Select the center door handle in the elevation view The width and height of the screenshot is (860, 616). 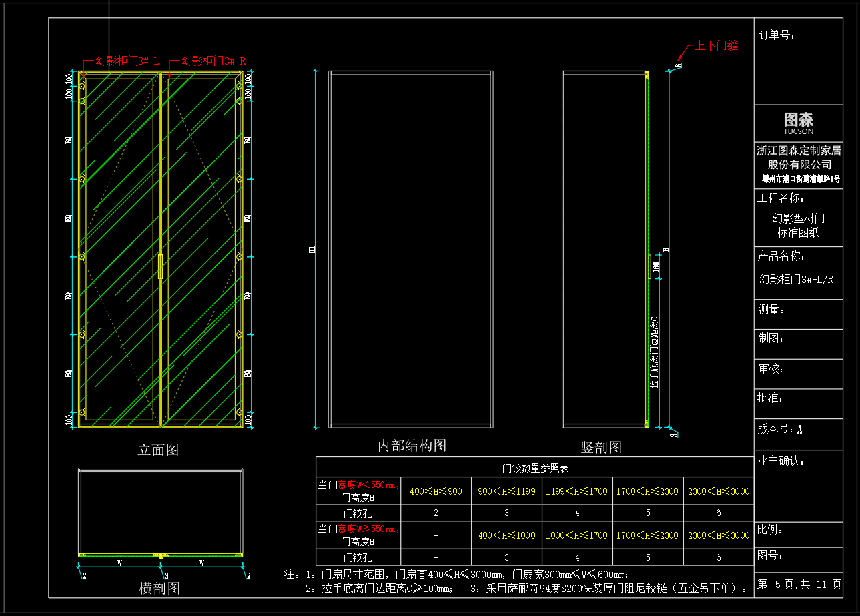pos(160,265)
